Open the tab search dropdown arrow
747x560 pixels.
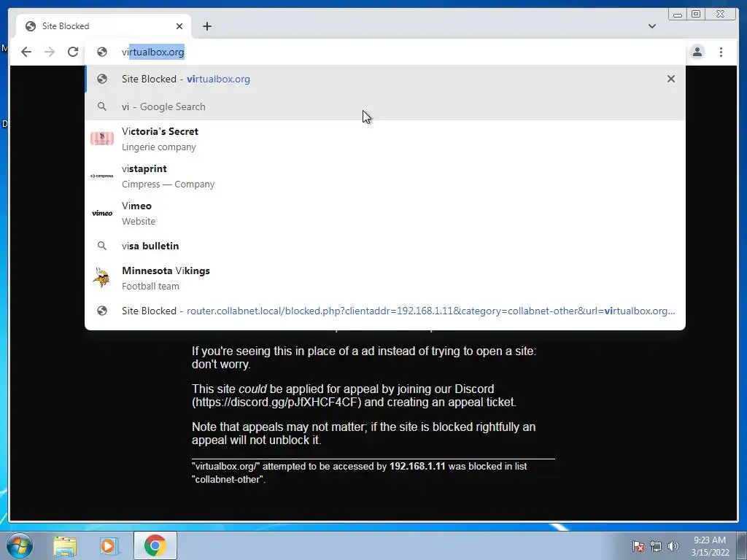click(x=651, y=26)
